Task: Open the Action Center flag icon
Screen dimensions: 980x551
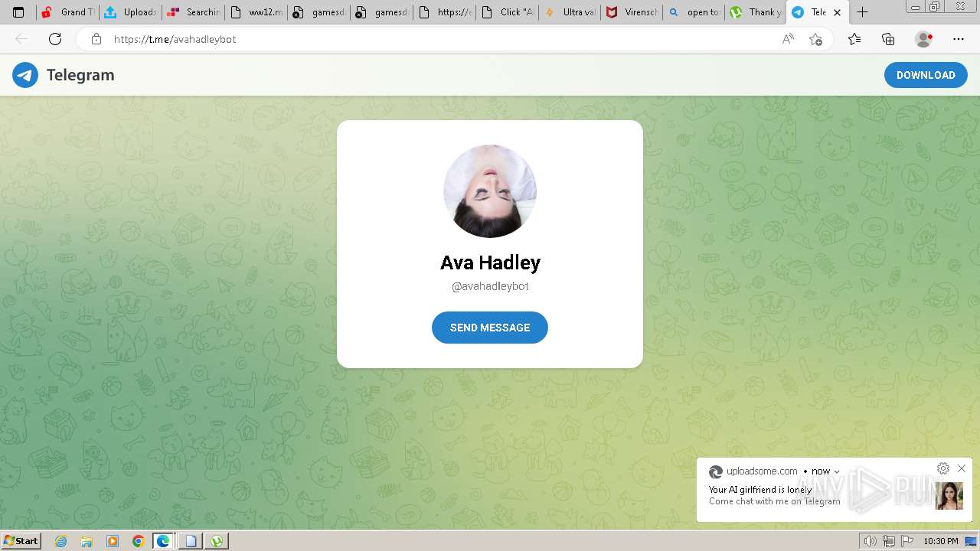Action: pos(908,541)
